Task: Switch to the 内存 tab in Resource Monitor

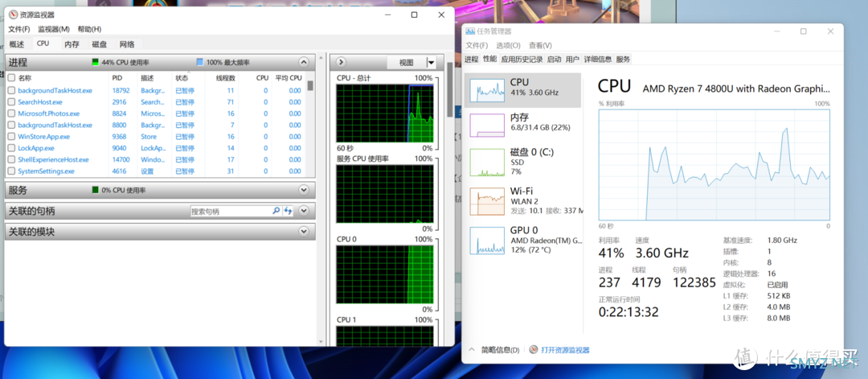Action: point(72,44)
